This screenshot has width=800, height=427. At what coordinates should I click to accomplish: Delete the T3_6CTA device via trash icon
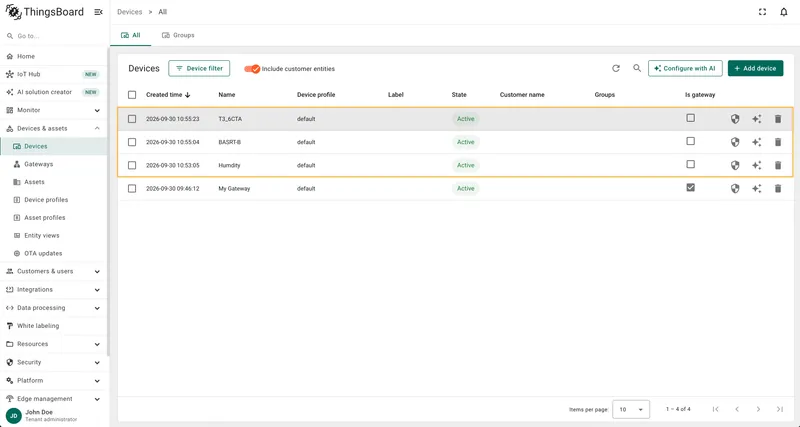coord(778,119)
